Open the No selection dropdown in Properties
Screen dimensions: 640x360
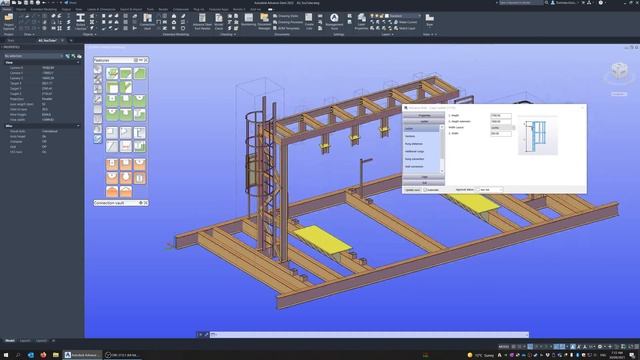click(33, 56)
